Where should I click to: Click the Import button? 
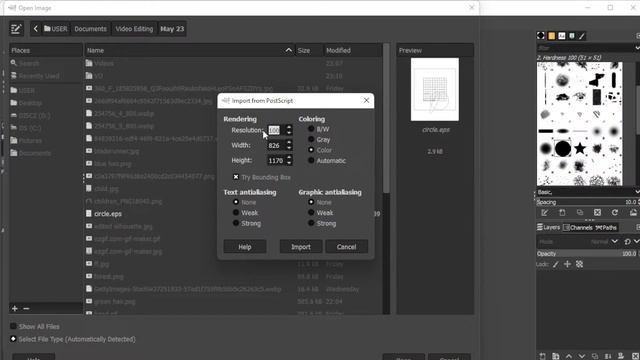click(301, 247)
